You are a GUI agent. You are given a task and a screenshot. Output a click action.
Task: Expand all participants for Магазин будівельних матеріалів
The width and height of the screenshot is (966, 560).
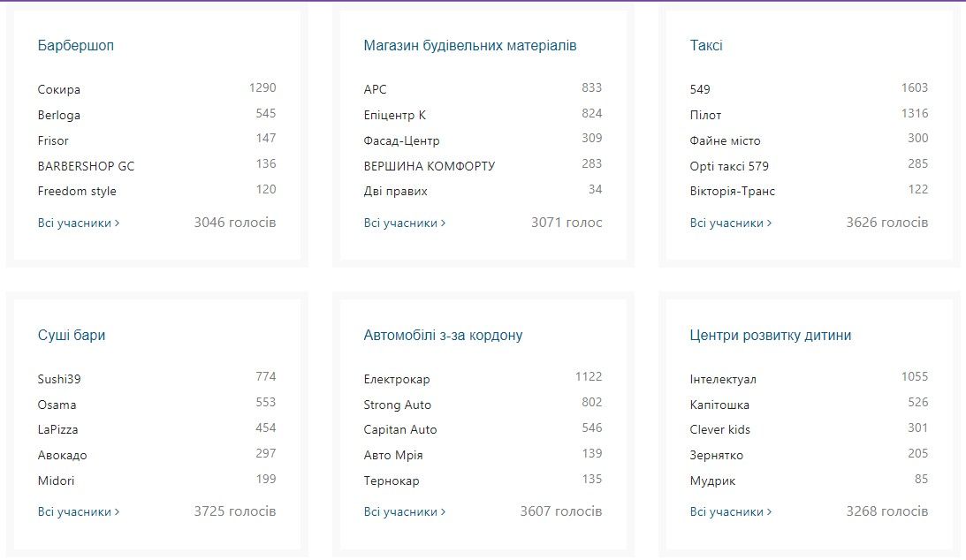pyautogui.click(x=405, y=223)
